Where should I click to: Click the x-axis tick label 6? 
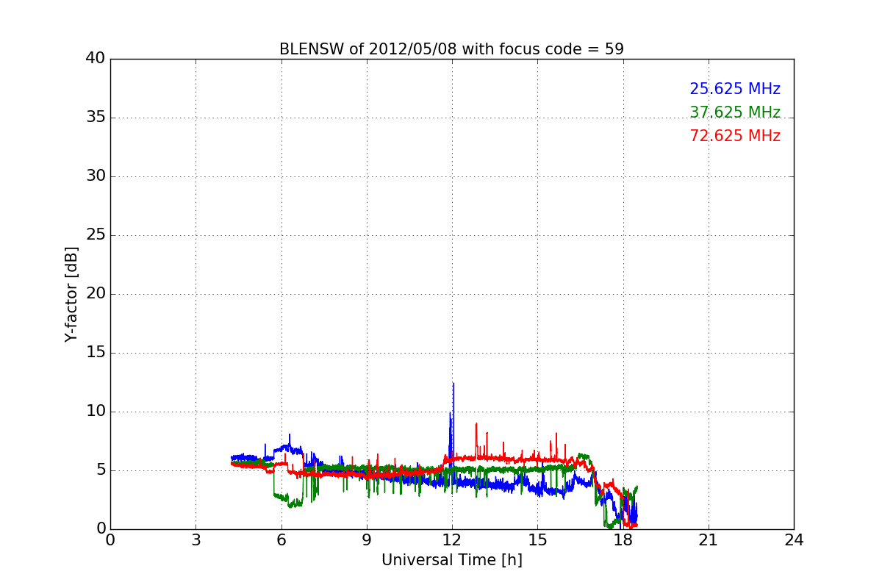[x=281, y=540]
